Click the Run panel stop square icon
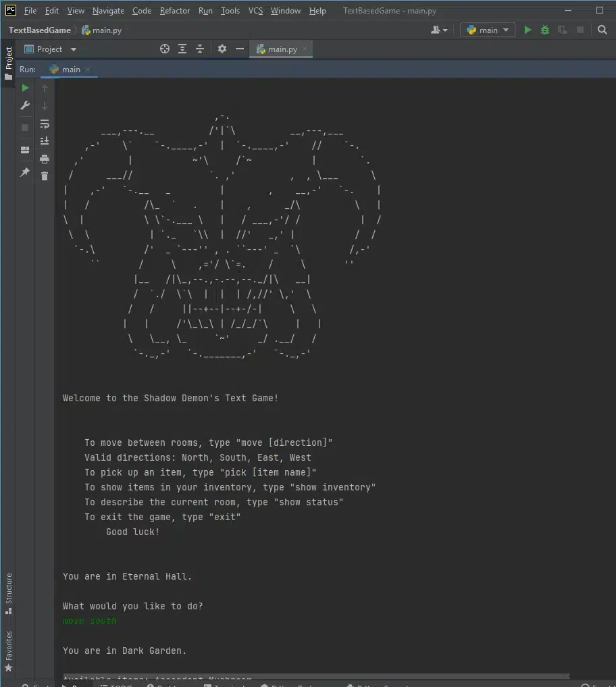Image resolution: width=616 pixels, height=687 pixels. pos(25,128)
